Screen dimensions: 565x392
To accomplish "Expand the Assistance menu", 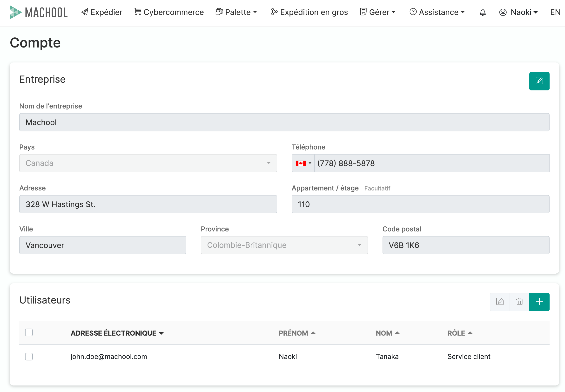I will point(437,12).
